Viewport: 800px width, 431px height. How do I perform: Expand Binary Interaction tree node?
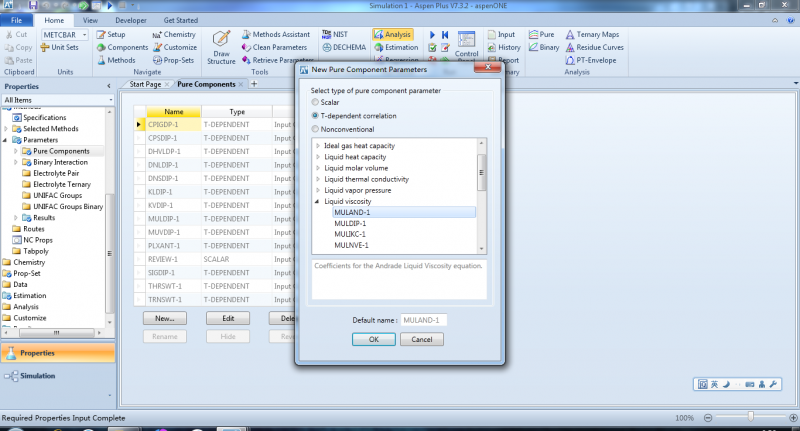tap(16, 162)
